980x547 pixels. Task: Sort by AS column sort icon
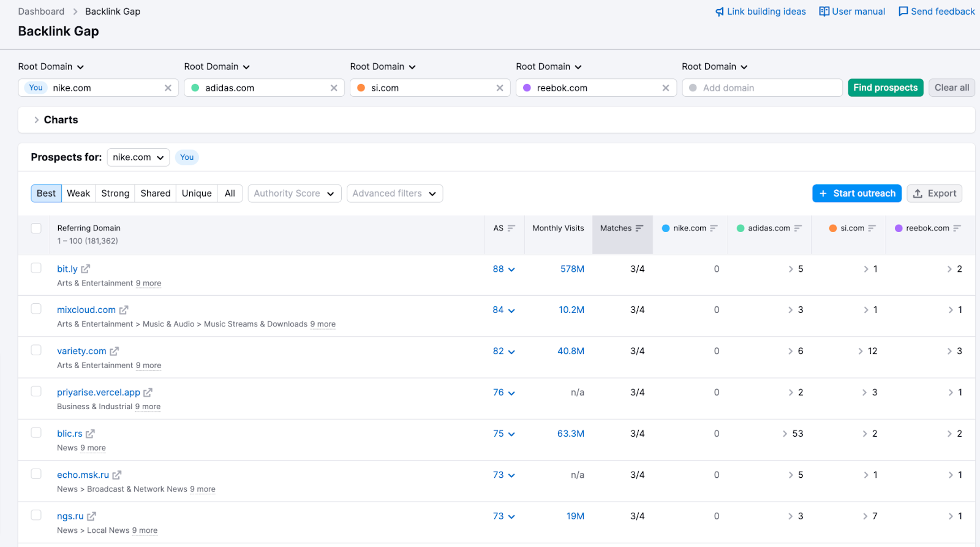pyautogui.click(x=511, y=228)
